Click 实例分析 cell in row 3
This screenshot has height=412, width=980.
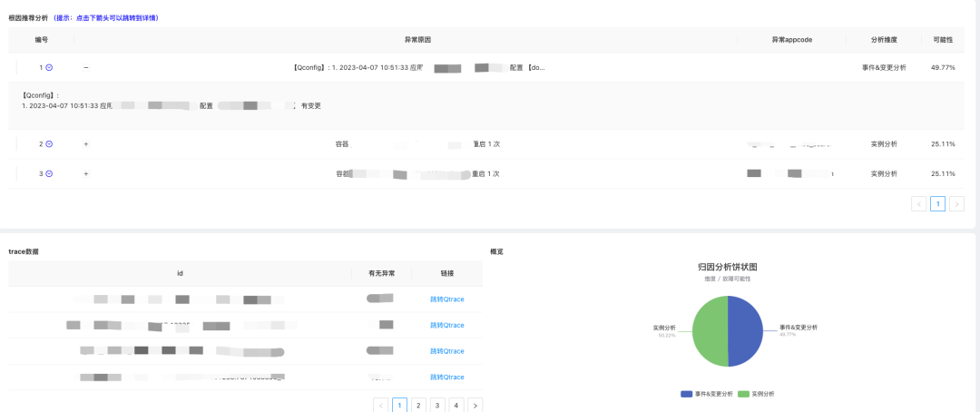point(884,174)
